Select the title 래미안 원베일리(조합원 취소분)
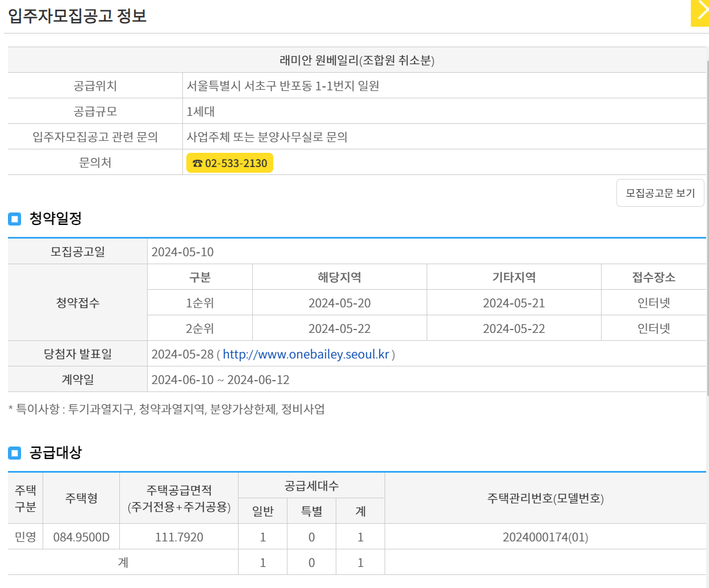 click(x=357, y=60)
